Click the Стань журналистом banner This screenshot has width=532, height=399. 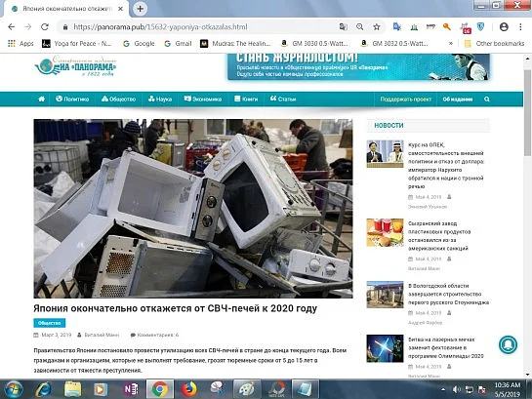(x=358, y=66)
